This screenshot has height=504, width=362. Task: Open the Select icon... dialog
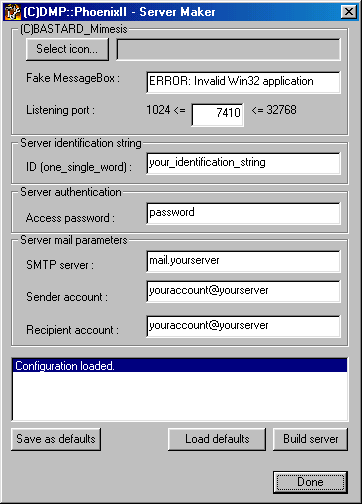pyautogui.click(x=67, y=49)
